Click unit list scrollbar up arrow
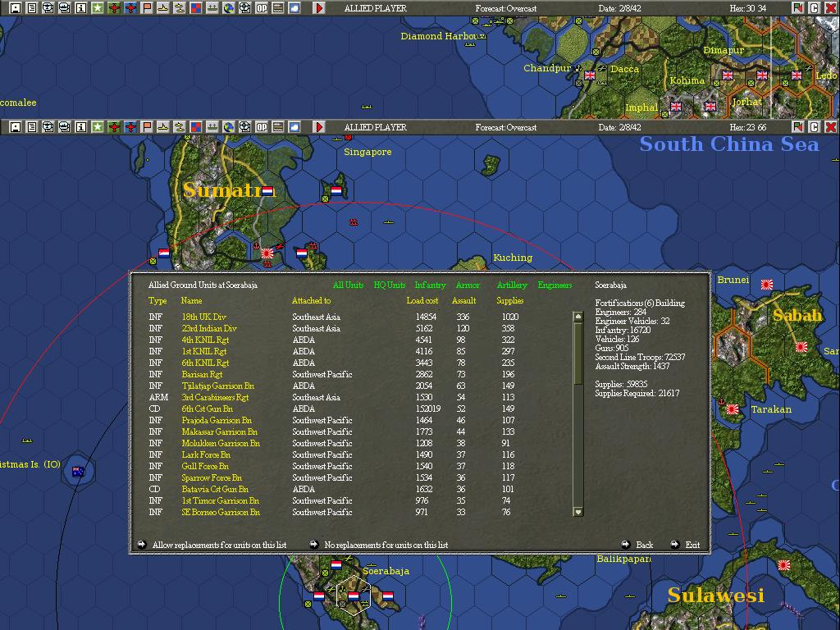This screenshot has height=630, width=840. pyautogui.click(x=578, y=317)
